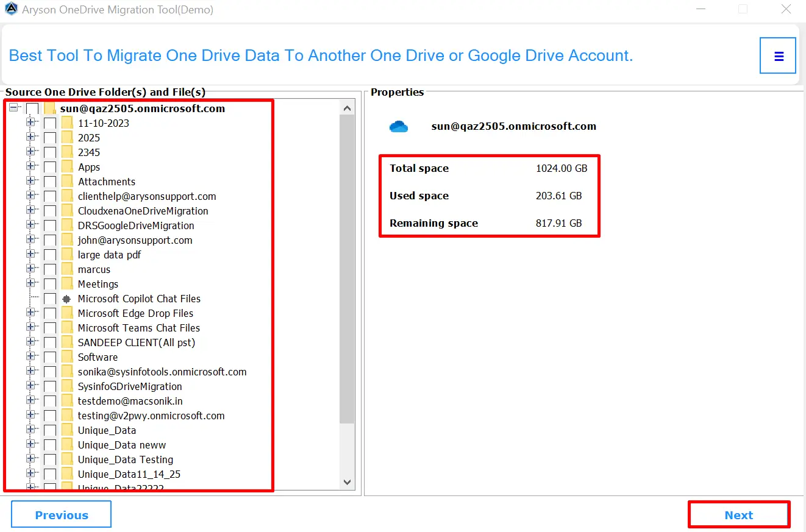This screenshot has width=806, height=532.
Task: Collapse the root account tree node
Action: click(13, 107)
